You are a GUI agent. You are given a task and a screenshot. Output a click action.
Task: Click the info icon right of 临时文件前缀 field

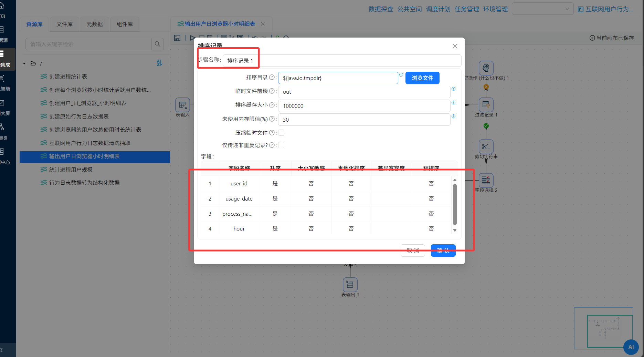click(453, 89)
